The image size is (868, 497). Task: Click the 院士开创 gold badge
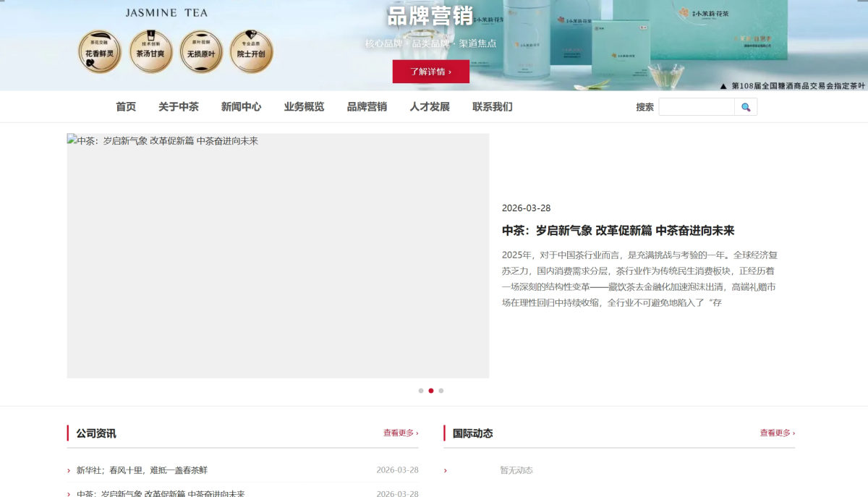tap(252, 51)
